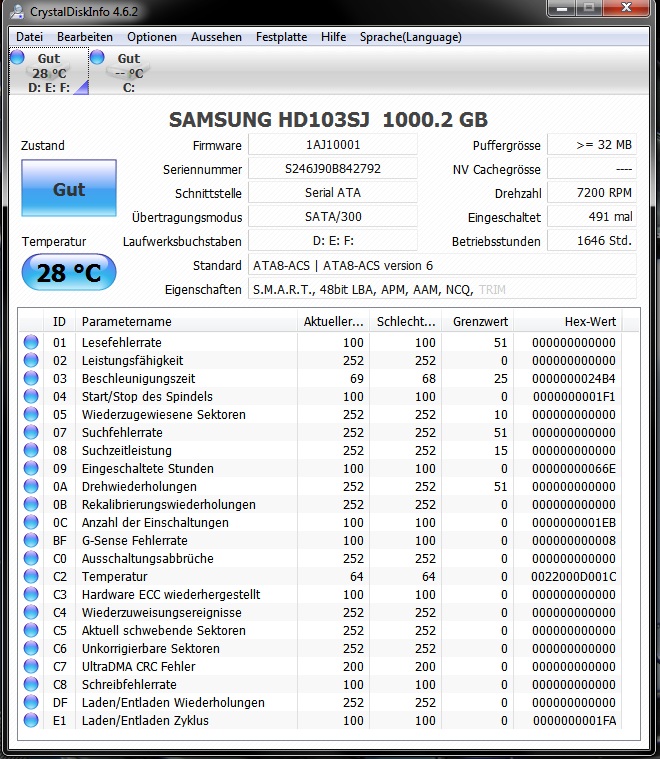The image size is (660, 759).
Task: Click the Puffergrösse field >= 32 MB
Action: (592, 145)
